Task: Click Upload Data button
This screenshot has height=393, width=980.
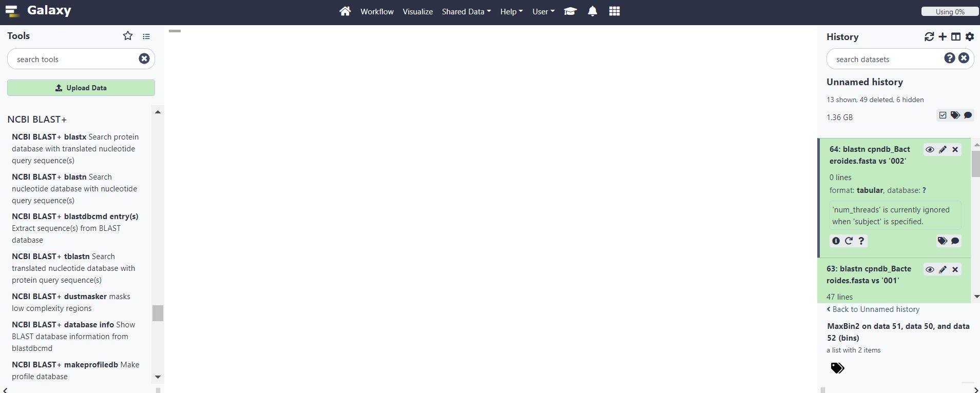Action: pyautogui.click(x=81, y=88)
